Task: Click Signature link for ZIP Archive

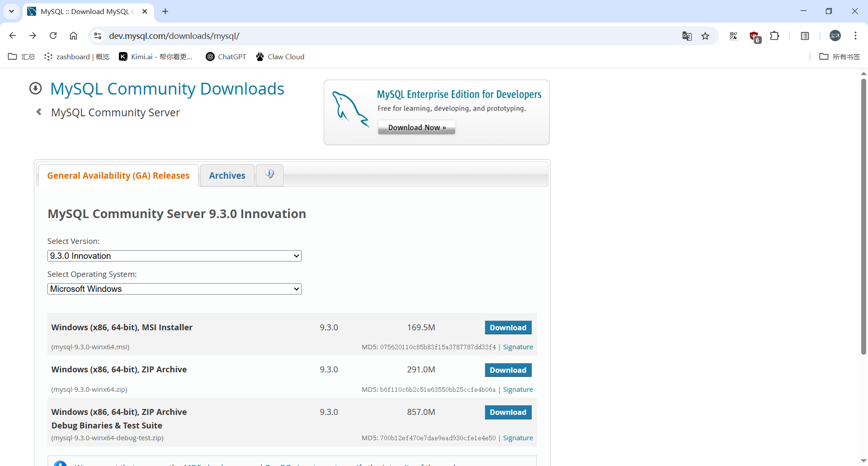Action: pos(518,390)
